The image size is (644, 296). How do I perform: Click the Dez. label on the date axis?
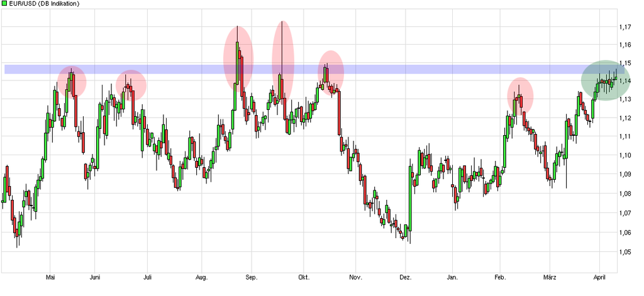tap(406, 277)
